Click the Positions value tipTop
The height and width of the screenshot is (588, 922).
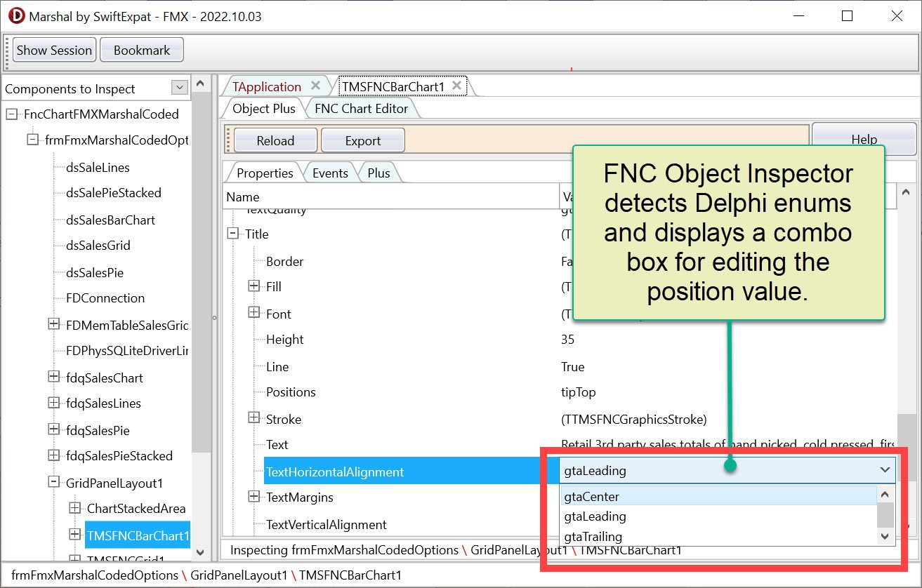point(578,392)
